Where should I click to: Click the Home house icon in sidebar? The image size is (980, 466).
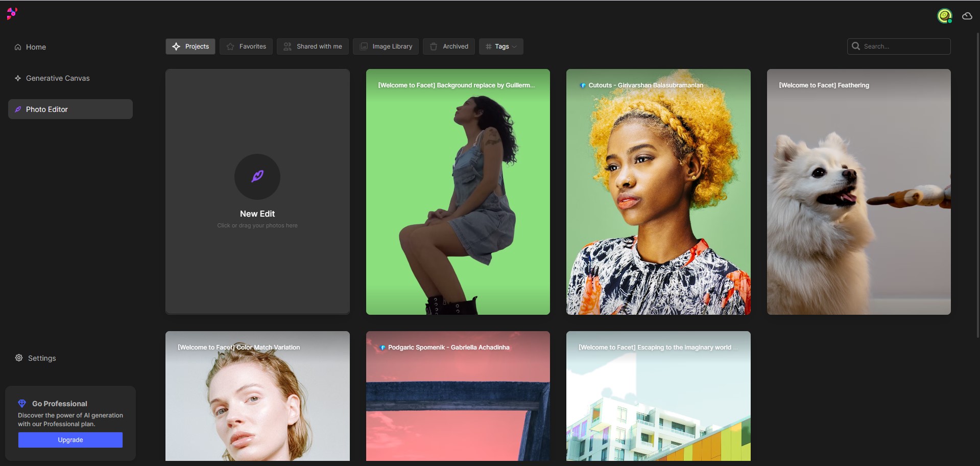(18, 47)
